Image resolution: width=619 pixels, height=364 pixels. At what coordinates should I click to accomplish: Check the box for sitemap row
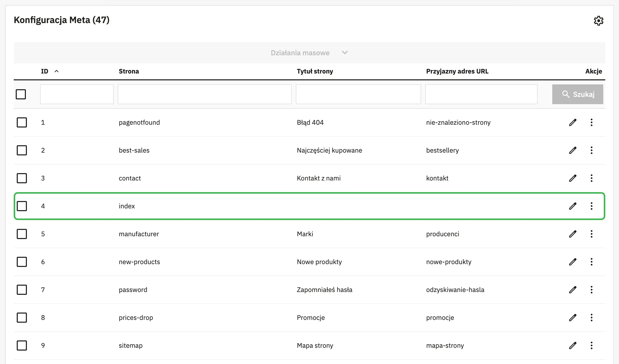coord(22,345)
